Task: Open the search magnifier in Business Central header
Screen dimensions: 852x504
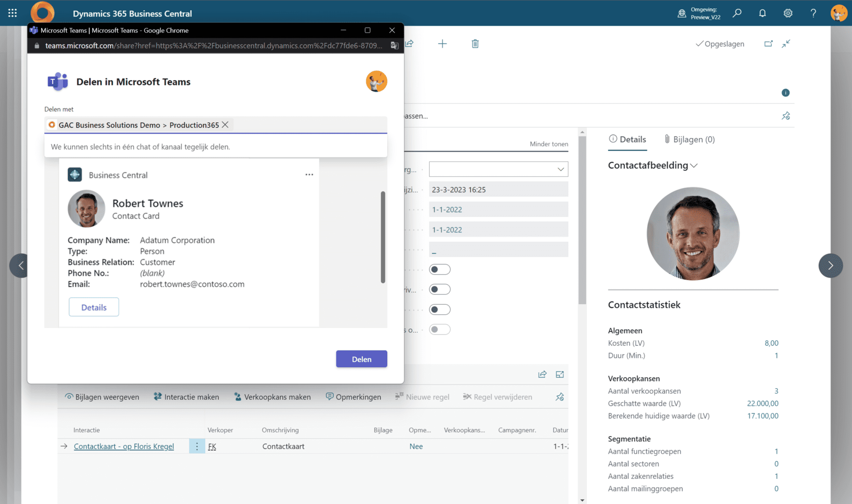Action: 737,13
